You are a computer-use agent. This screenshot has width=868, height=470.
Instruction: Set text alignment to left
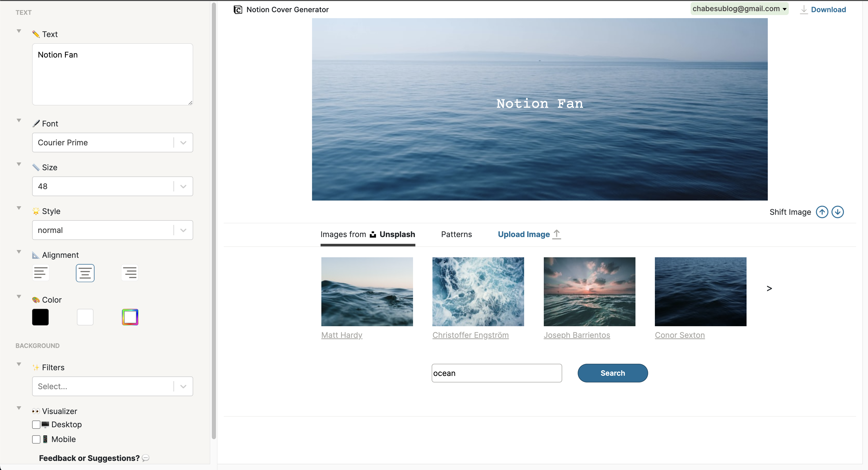click(41, 273)
